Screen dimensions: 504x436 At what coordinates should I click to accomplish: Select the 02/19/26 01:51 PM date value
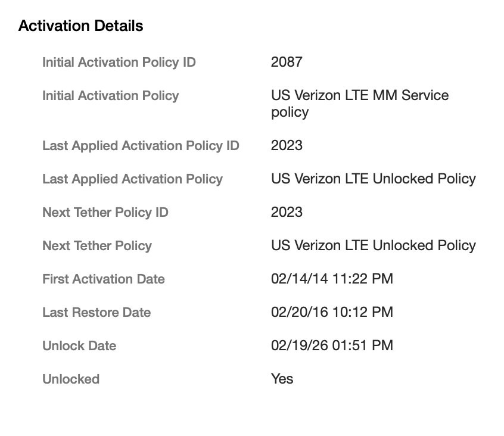pos(332,346)
